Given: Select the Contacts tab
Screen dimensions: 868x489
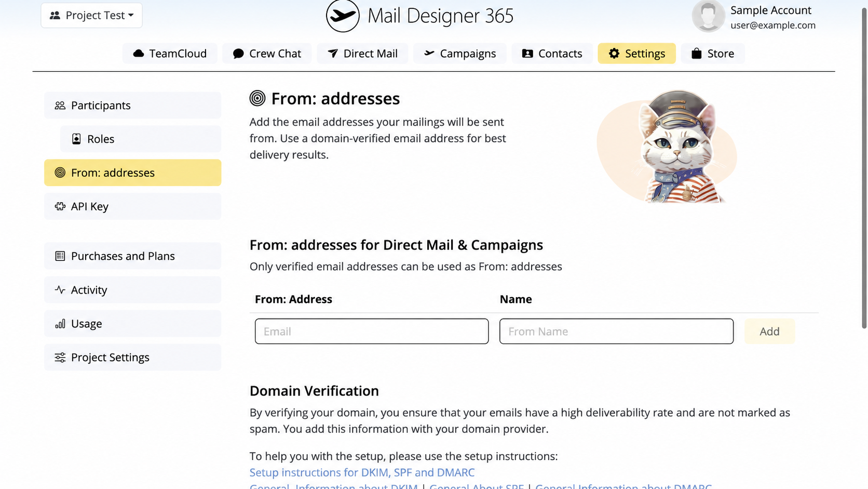Looking at the screenshot, I should [x=552, y=54].
